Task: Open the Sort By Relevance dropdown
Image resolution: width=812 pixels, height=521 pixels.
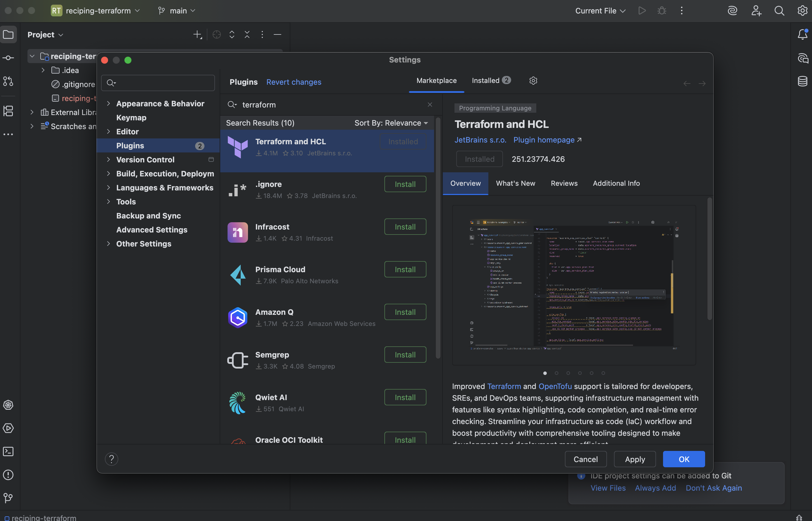Action: point(391,123)
